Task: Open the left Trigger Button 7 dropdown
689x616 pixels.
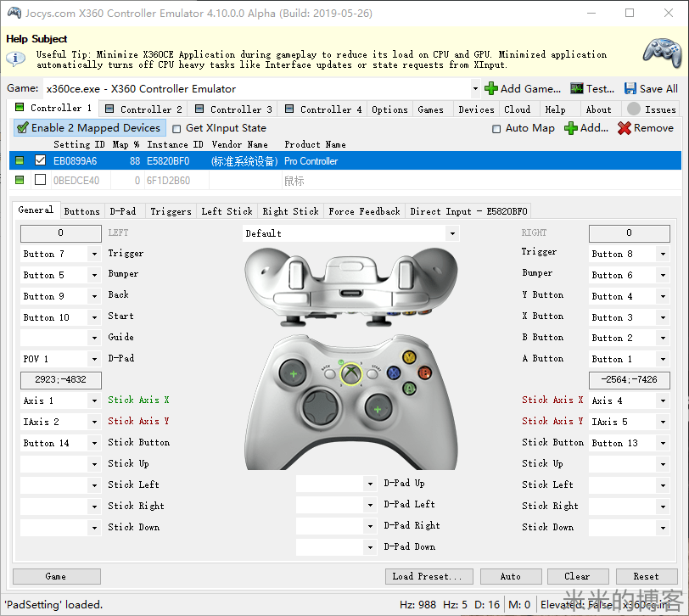Action: pyautogui.click(x=92, y=254)
